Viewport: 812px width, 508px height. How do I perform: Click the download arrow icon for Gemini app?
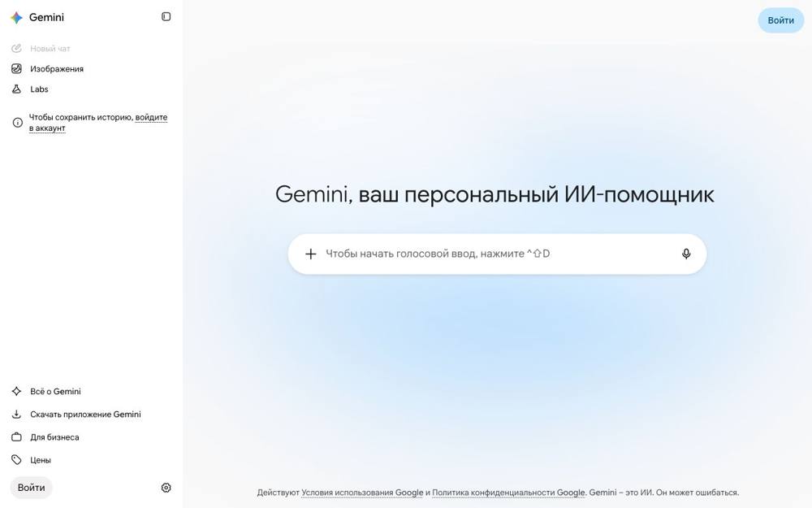pos(16,415)
